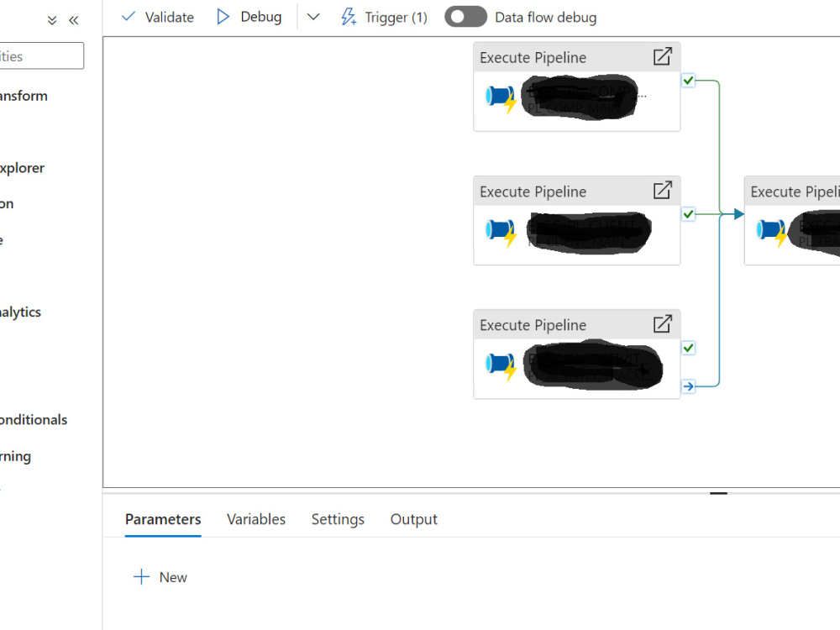Switch to the Variables tab
The height and width of the screenshot is (630, 840).
(x=256, y=520)
